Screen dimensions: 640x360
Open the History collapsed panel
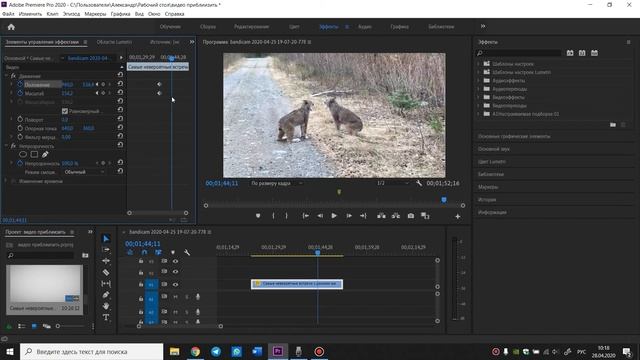tap(487, 200)
